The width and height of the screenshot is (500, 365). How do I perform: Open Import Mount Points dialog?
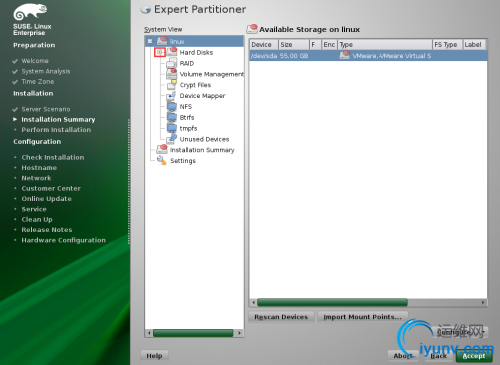(362, 317)
